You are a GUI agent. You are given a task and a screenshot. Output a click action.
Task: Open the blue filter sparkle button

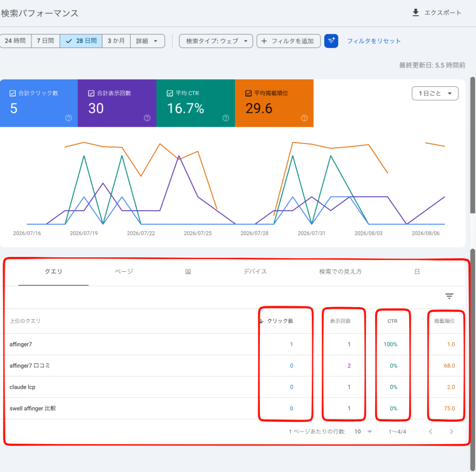tap(331, 41)
